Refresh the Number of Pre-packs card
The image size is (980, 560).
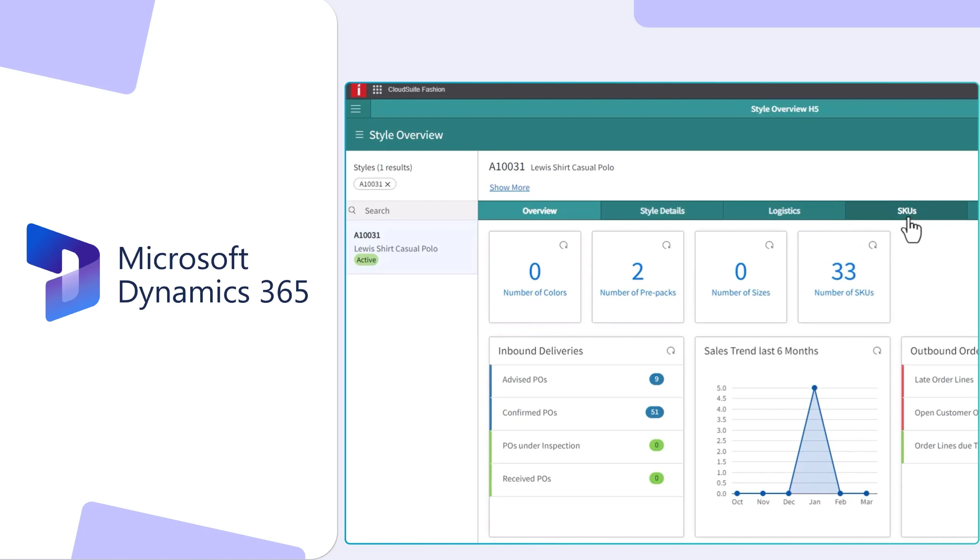coord(666,245)
